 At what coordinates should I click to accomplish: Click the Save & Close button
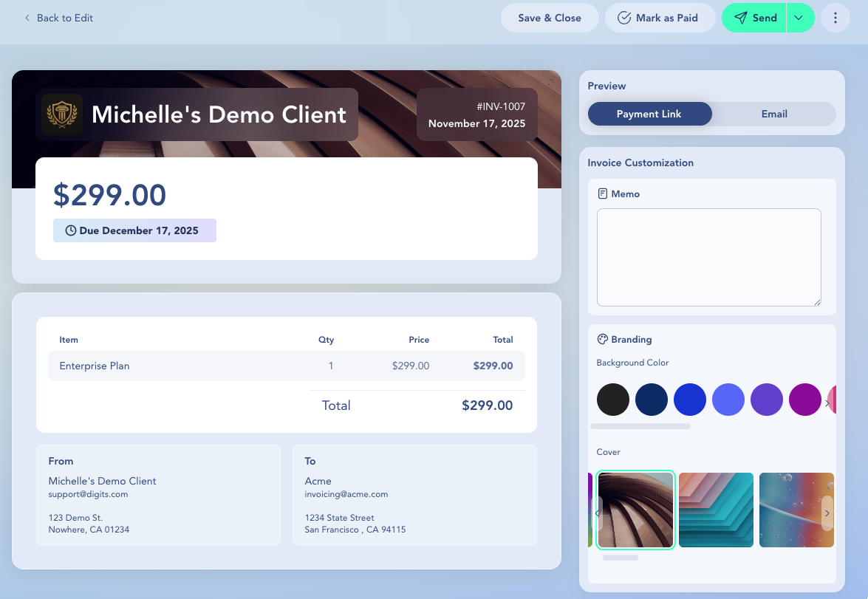pyautogui.click(x=549, y=18)
